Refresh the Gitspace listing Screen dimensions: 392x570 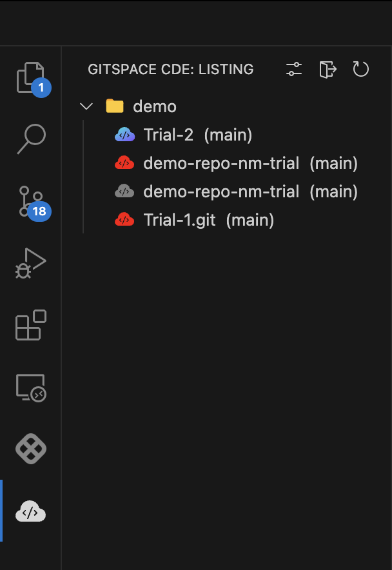point(361,70)
